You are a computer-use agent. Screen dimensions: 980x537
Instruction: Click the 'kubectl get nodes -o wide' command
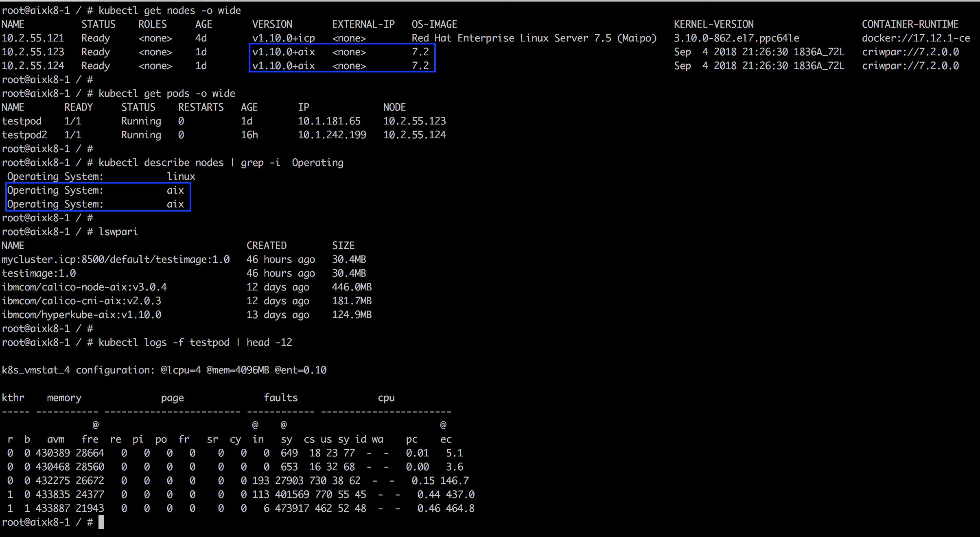coord(169,11)
